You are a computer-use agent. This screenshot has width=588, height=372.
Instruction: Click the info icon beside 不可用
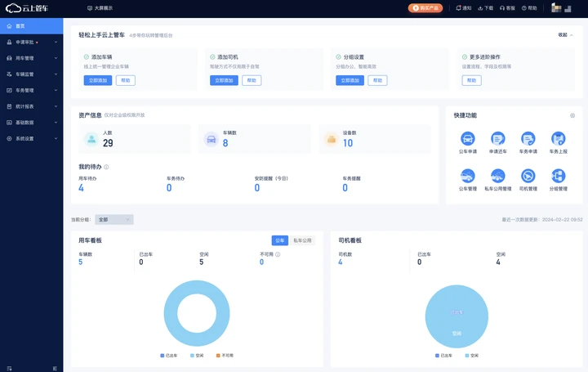pyautogui.click(x=278, y=254)
